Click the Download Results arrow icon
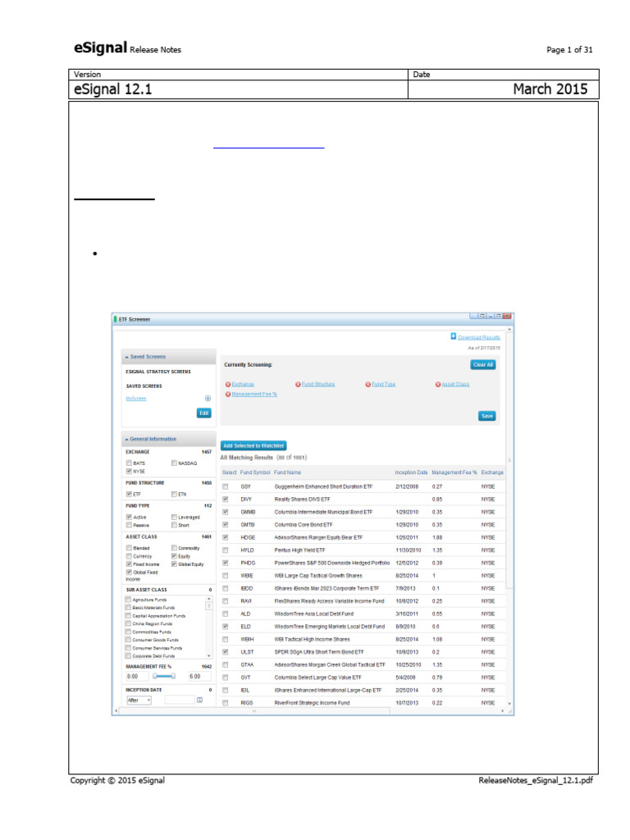630x840 pixels. pyautogui.click(x=453, y=336)
